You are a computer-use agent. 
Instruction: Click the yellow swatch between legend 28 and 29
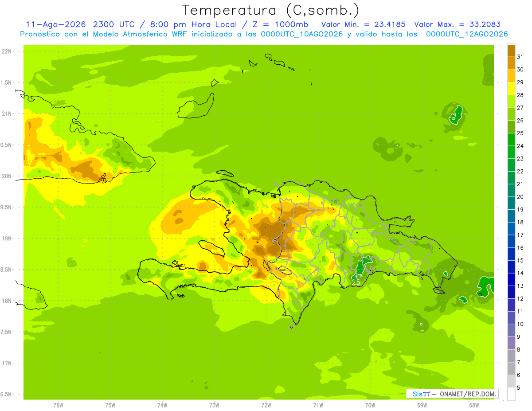pos(511,88)
